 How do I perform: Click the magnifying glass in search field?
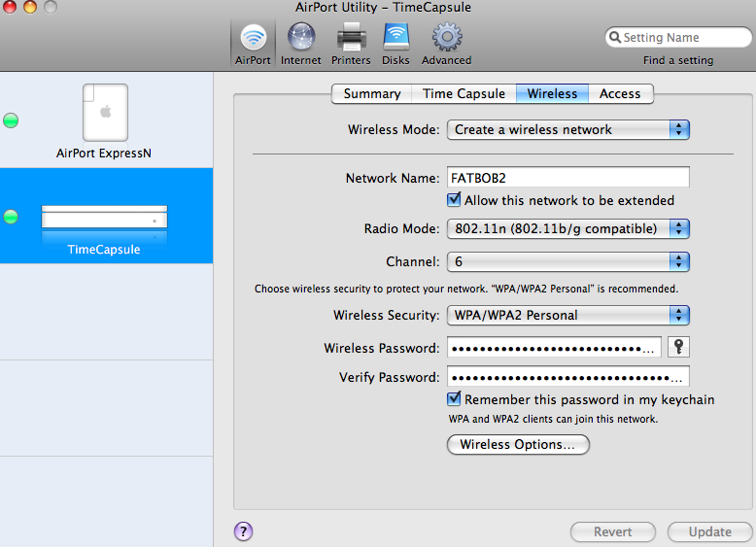tap(615, 37)
